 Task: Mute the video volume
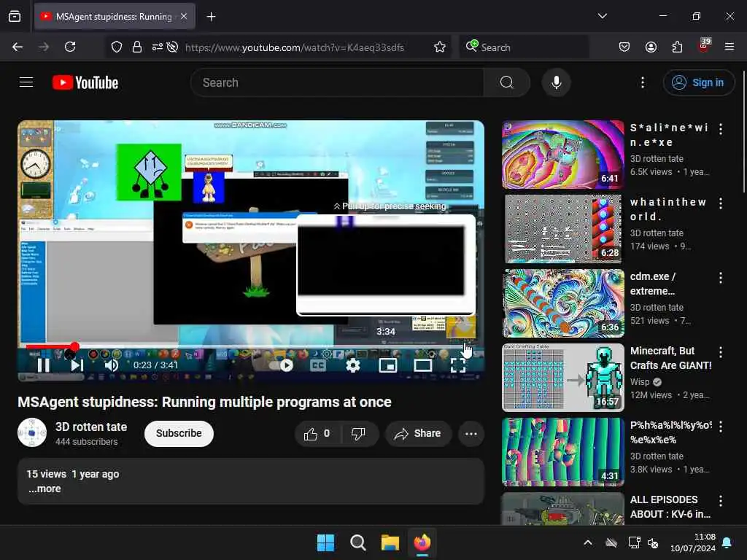111,365
